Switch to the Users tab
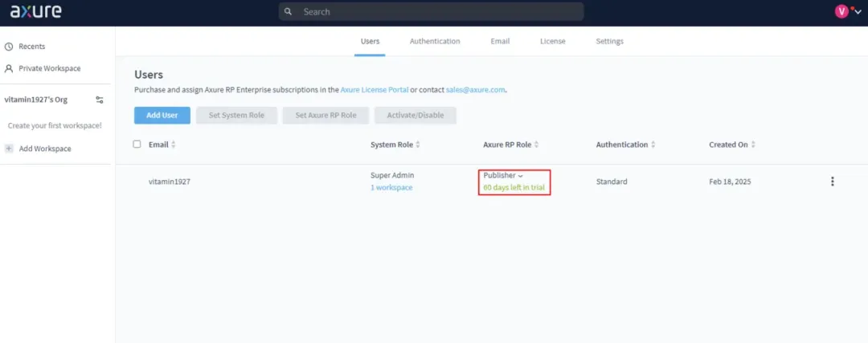868x343 pixels. pos(370,42)
